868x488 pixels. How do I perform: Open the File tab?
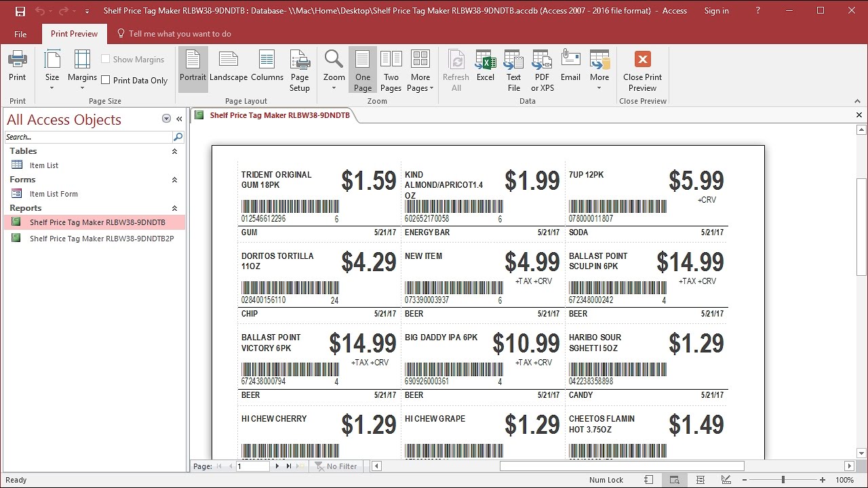tap(20, 34)
